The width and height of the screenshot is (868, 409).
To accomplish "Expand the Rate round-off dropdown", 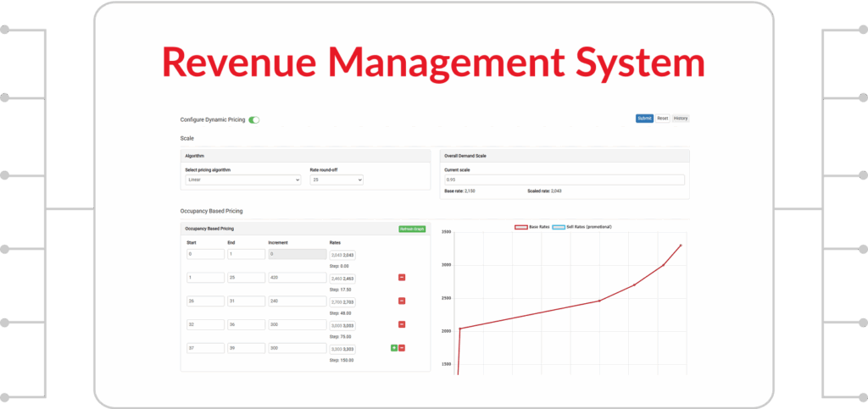I will [x=337, y=180].
